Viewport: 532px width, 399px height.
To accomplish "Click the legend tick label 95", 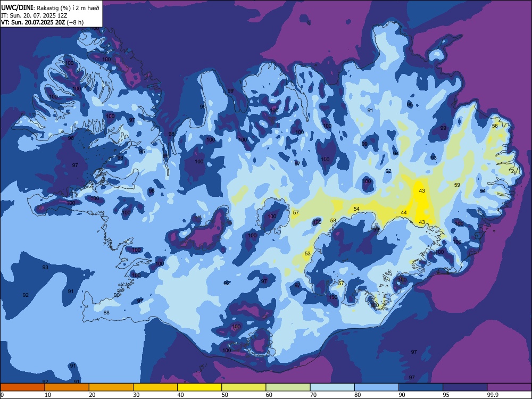I will pyautogui.click(x=446, y=395).
